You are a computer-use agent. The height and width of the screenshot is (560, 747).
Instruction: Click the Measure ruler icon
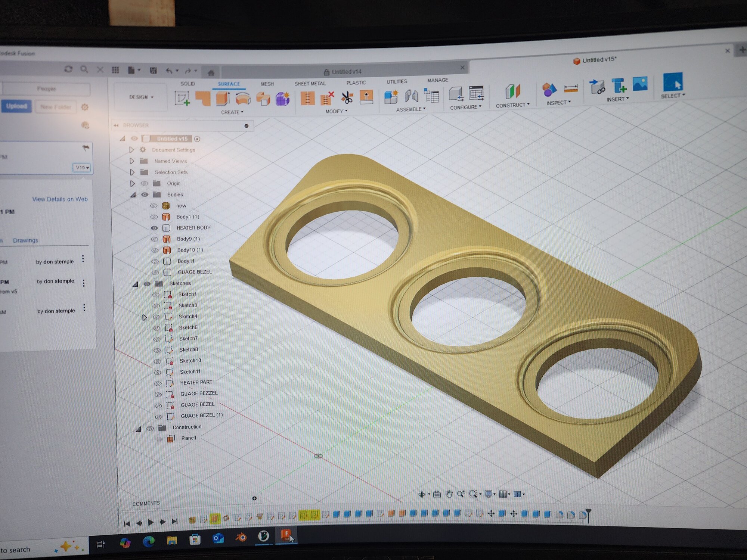[571, 88]
